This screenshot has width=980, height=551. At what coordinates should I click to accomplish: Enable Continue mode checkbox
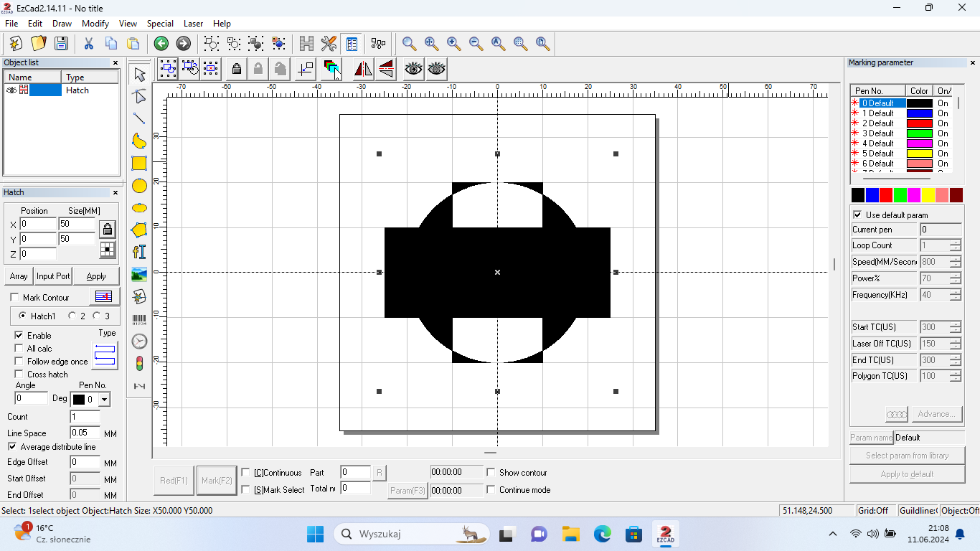[x=491, y=489]
